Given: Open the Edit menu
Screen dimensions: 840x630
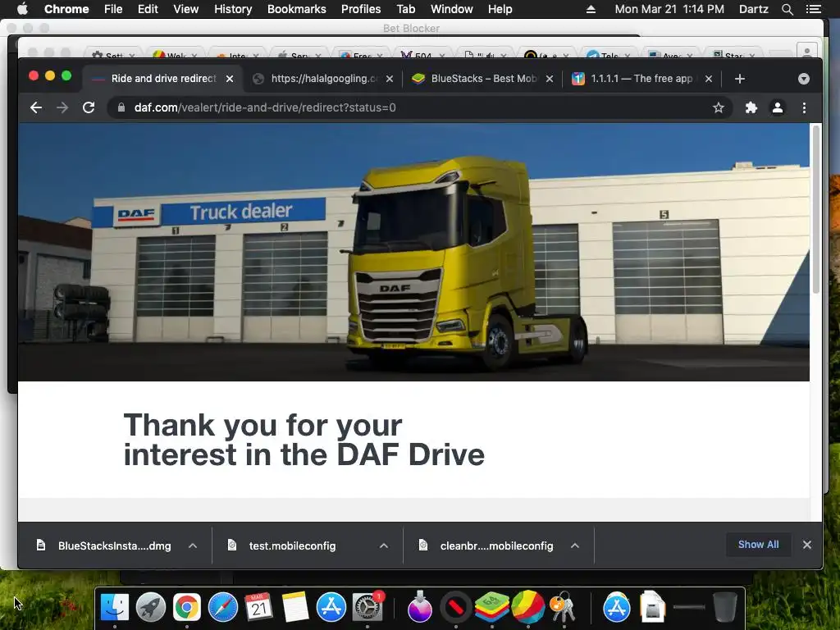Looking at the screenshot, I should pos(148,9).
